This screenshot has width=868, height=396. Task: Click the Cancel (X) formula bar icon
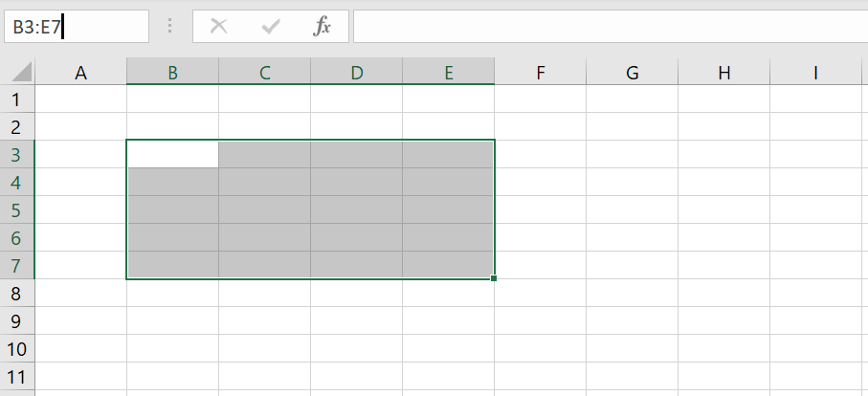click(x=218, y=27)
